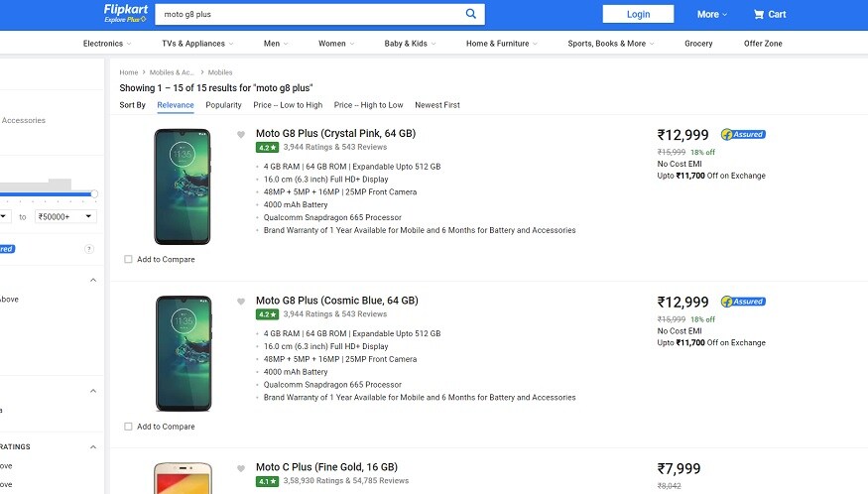This screenshot has width=868, height=494.
Task: Click Assured badge on Crystal Pink listing
Action: tap(743, 134)
